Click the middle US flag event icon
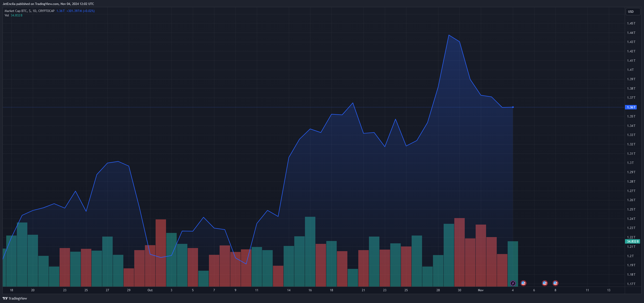Viewport: 644px width, 303px height. click(545, 283)
